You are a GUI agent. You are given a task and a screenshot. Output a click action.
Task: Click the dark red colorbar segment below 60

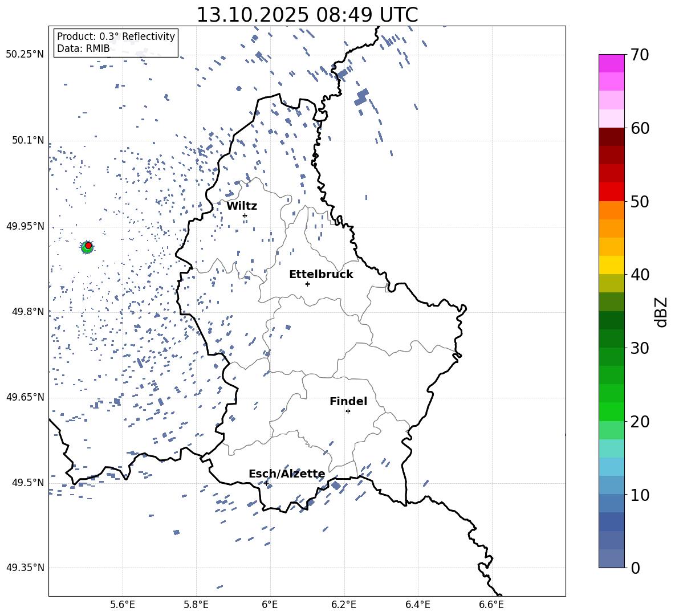tap(611, 137)
